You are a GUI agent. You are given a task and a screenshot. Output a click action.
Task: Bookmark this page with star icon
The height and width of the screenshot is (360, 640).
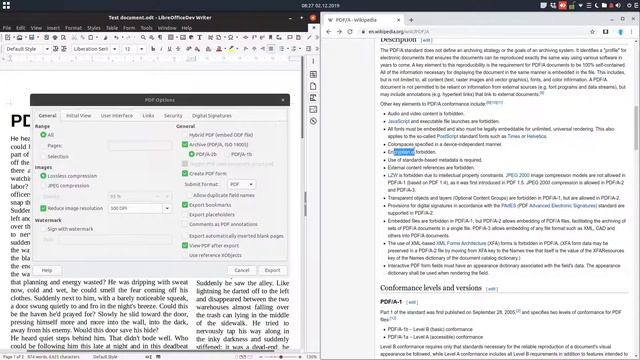coord(592,31)
